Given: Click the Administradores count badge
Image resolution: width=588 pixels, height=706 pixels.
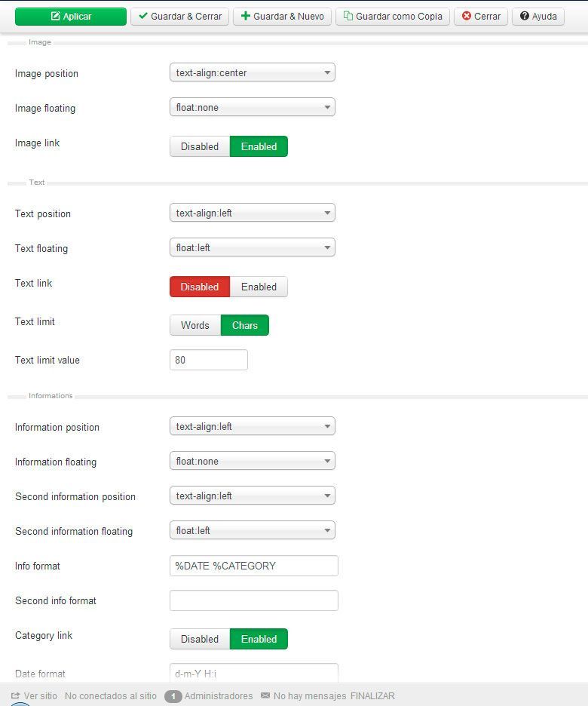Looking at the screenshot, I should [x=173, y=696].
